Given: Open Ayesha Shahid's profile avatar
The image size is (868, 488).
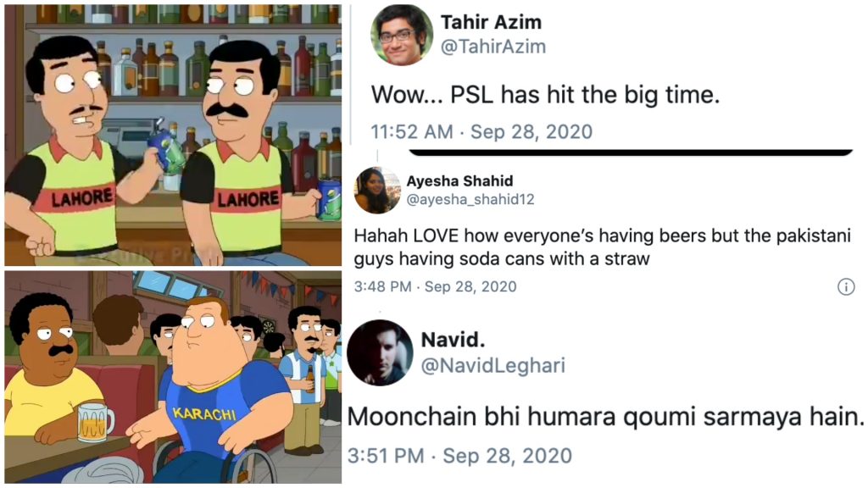Looking at the screenshot, I should click(377, 191).
